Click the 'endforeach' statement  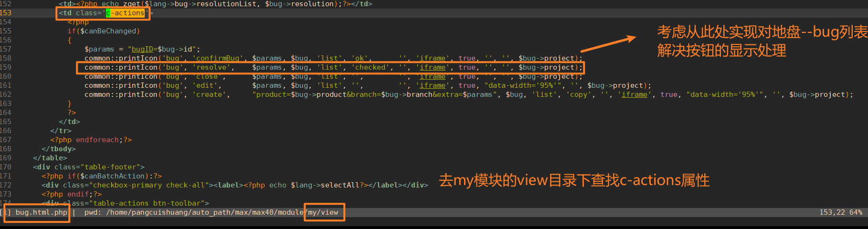point(97,140)
